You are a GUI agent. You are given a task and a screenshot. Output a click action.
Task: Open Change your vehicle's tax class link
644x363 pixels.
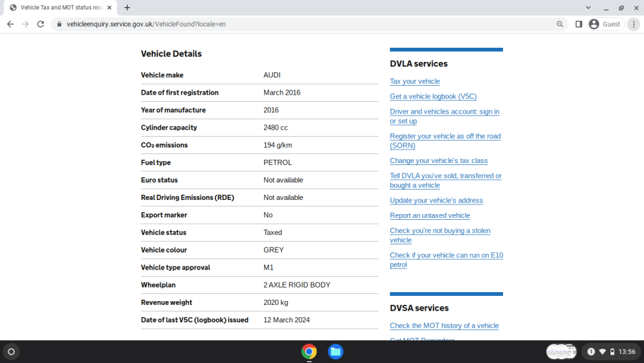coord(439,161)
